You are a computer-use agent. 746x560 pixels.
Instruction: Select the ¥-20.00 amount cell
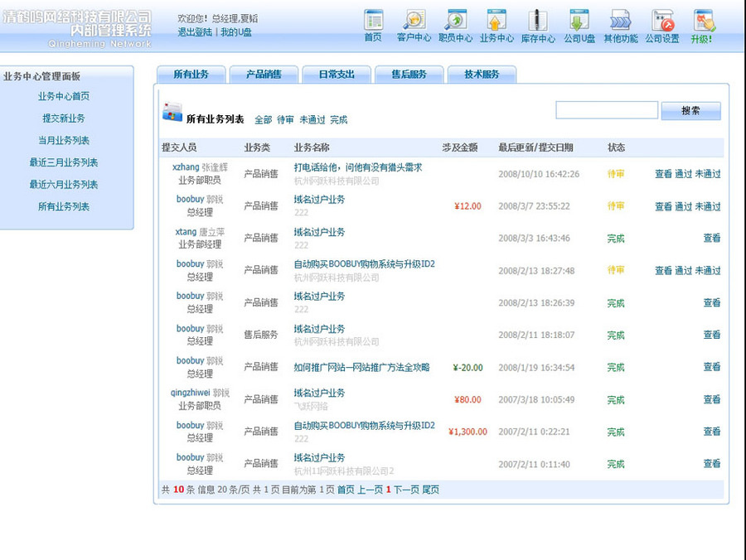[467, 368]
